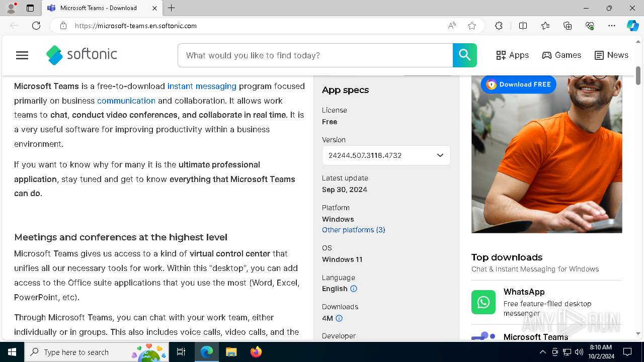Open the Copilot sidebar
Screen dimensions: 644x362
click(632, 26)
